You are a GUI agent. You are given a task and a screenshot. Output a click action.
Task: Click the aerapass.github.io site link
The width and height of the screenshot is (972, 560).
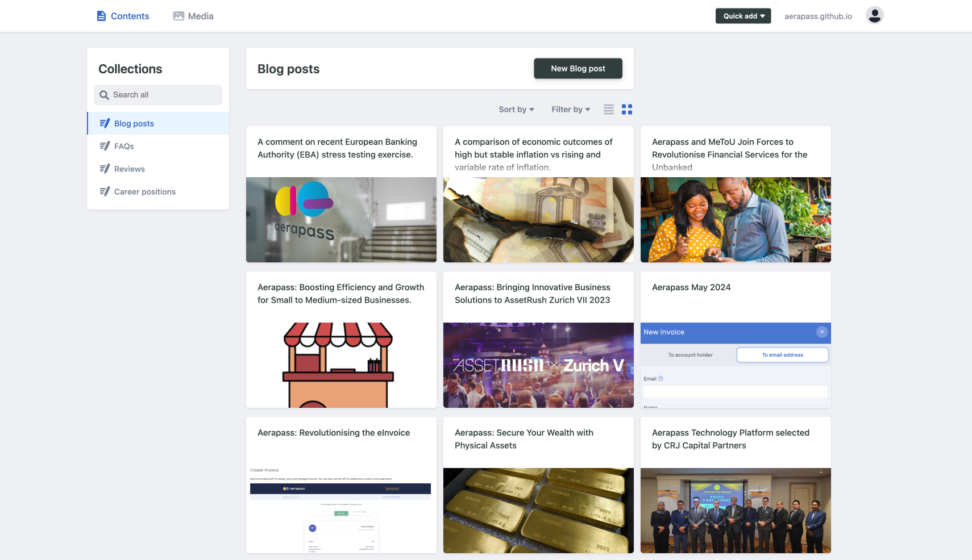tap(818, 16)
